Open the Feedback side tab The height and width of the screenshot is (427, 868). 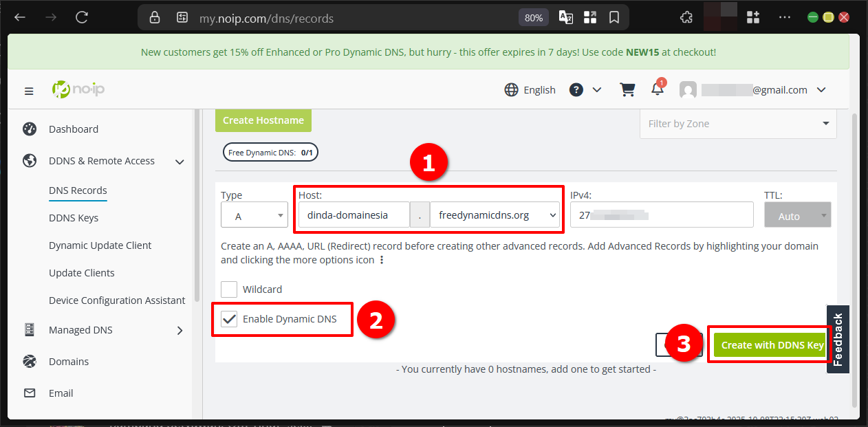[837, 339]
